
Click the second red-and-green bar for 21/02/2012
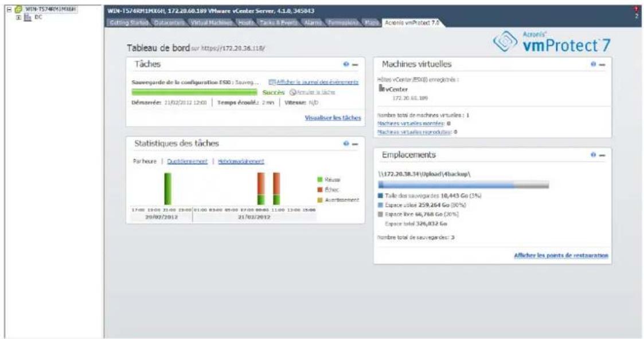pyautogui.click(x=276, y=188)
